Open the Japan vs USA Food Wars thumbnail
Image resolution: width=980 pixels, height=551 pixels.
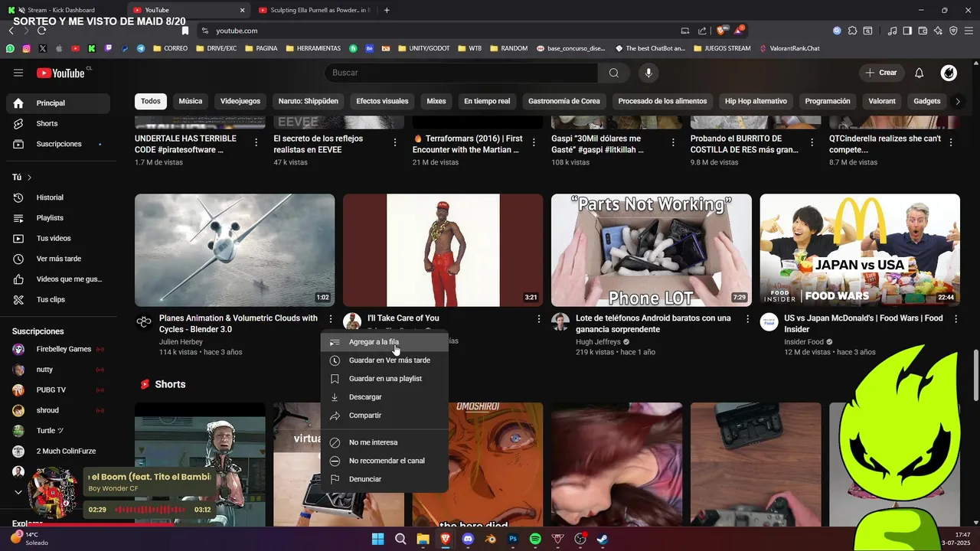860,250
